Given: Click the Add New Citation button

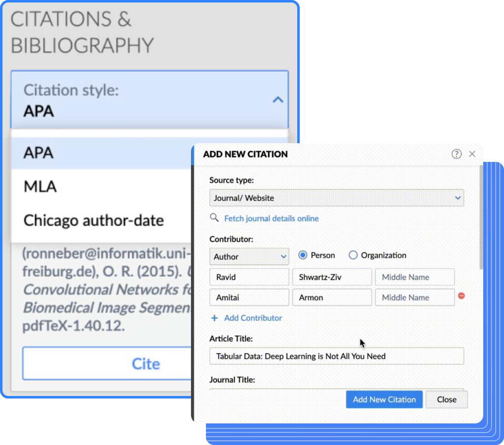Looking at the screenshot, I should click(x=384, y=399).
